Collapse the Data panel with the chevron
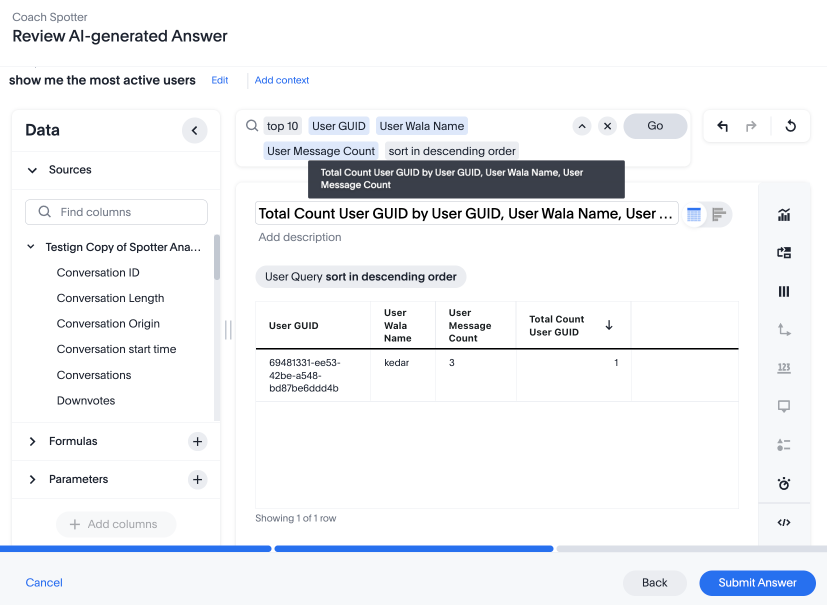This screenshot has height=605, width=827. click(194, 130)
